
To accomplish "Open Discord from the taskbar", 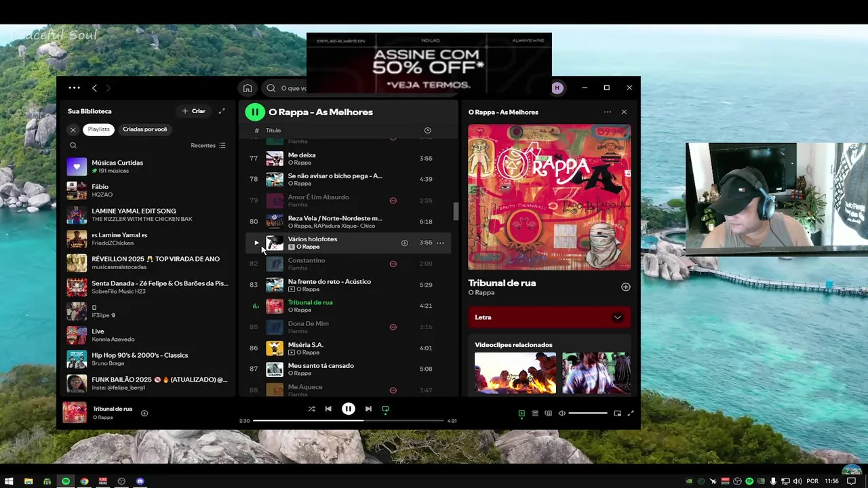I will click(x=140, y=481).
